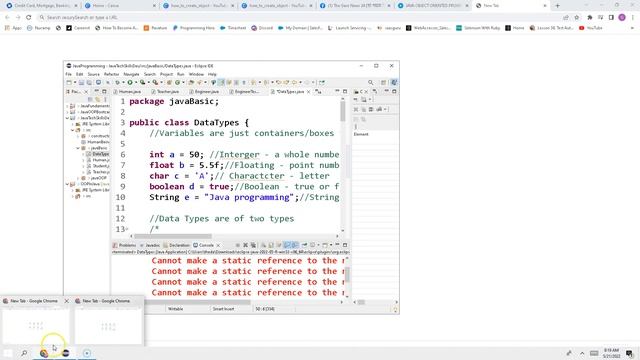Minimize the Console view
This screenshot has width=640, height=360.
(337, 245)
